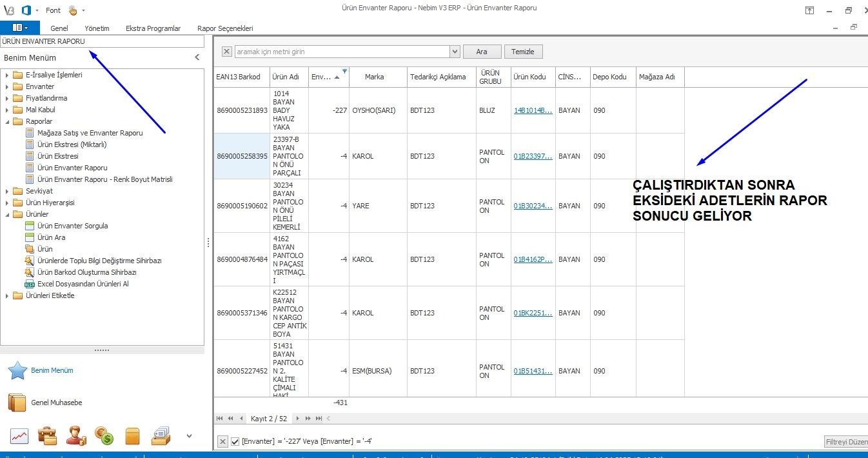Open Ürün Ara tree item
The height and width of the screenshot is (458, 868).
coord(51,237)
